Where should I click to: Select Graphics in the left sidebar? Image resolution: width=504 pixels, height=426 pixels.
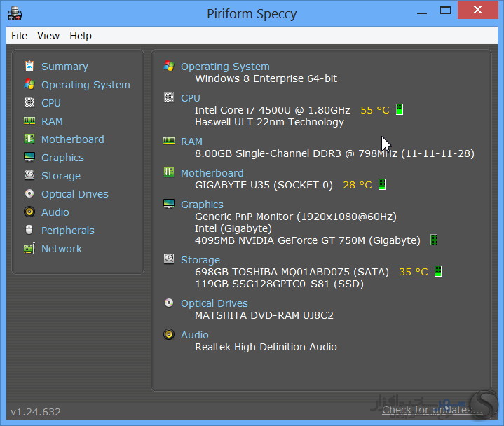pos(62,158)
